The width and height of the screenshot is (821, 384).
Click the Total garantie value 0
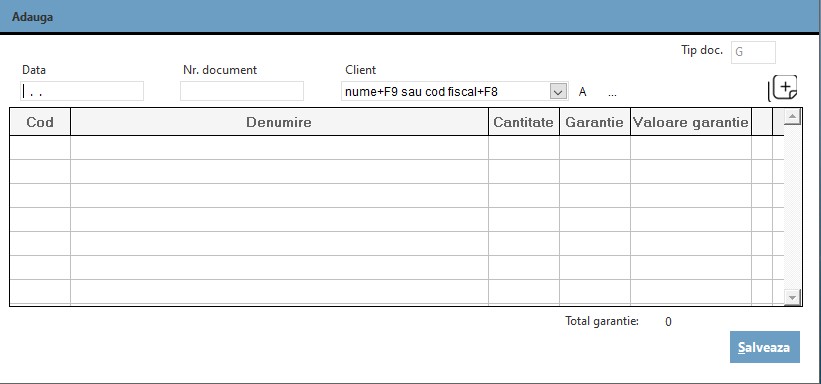coord(668,322)
